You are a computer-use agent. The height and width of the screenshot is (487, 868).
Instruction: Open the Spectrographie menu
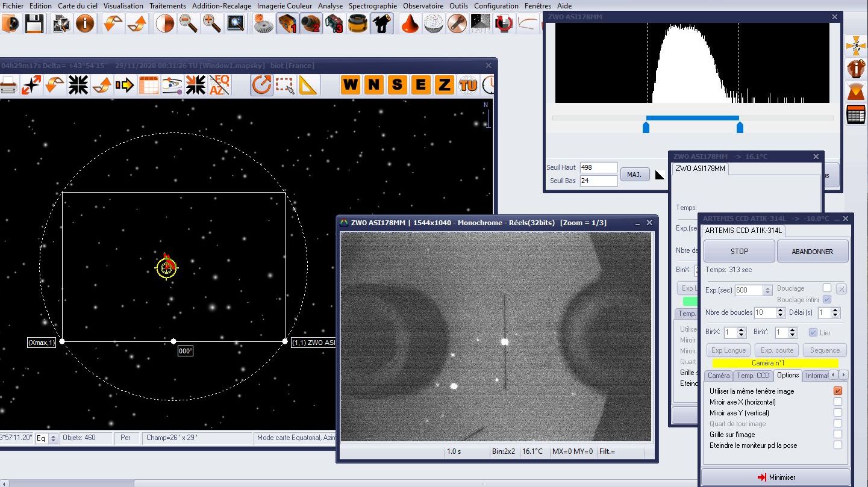point(372,6)
